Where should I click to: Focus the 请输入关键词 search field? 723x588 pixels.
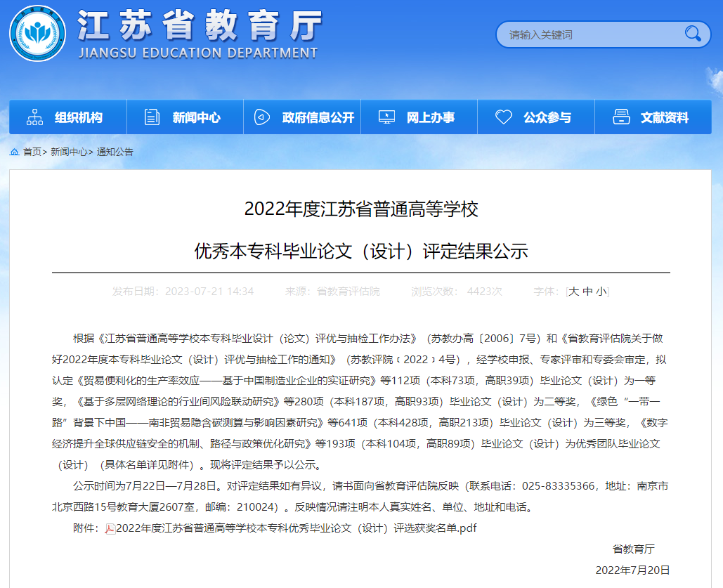590,34
